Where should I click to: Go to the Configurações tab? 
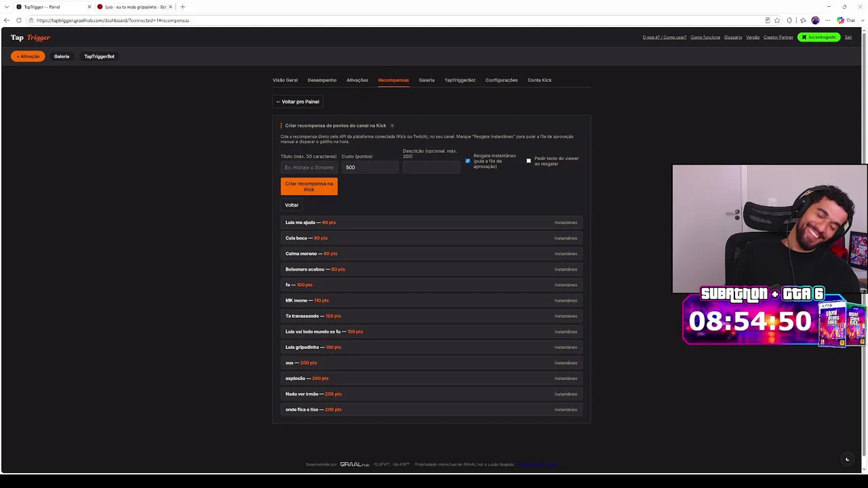501,80
